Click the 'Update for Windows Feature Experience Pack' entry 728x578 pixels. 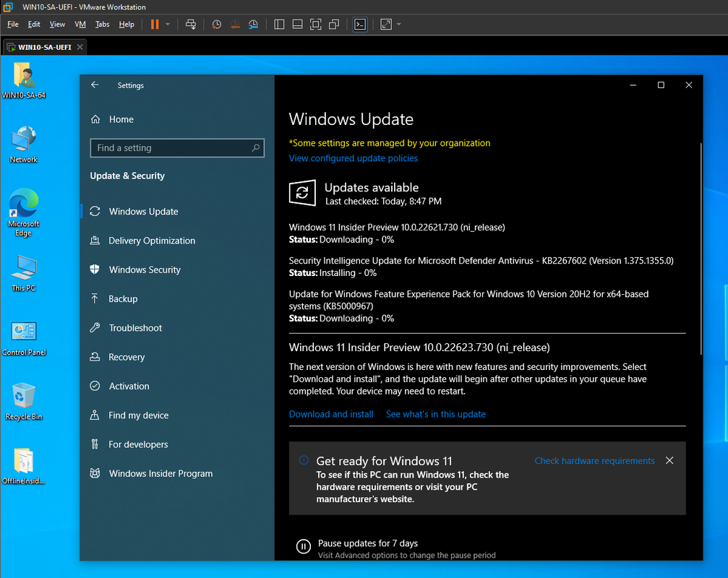tap(468, 306)
